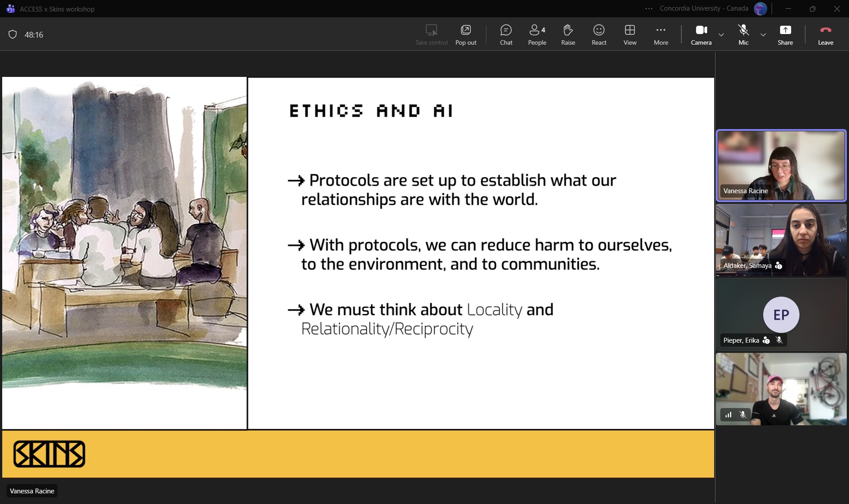Screen dimensions: 849x504
Task: Unmute the Mic
Action: click(743, 34)
